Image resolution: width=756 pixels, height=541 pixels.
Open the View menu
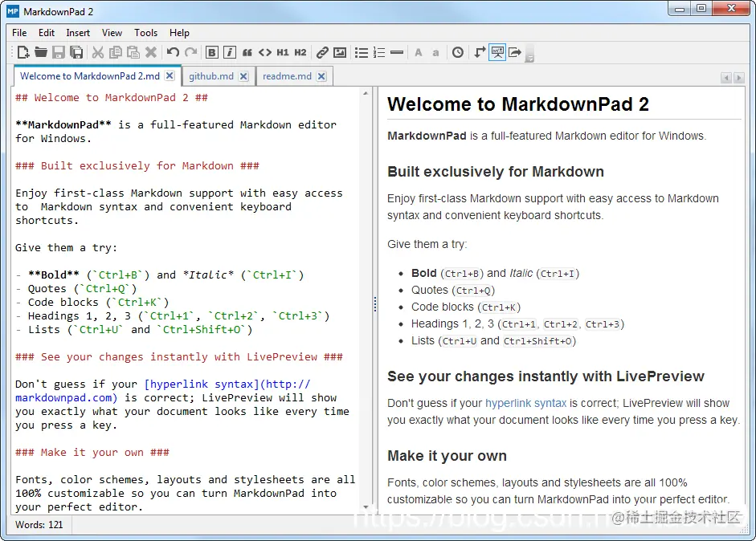point(112,33)
